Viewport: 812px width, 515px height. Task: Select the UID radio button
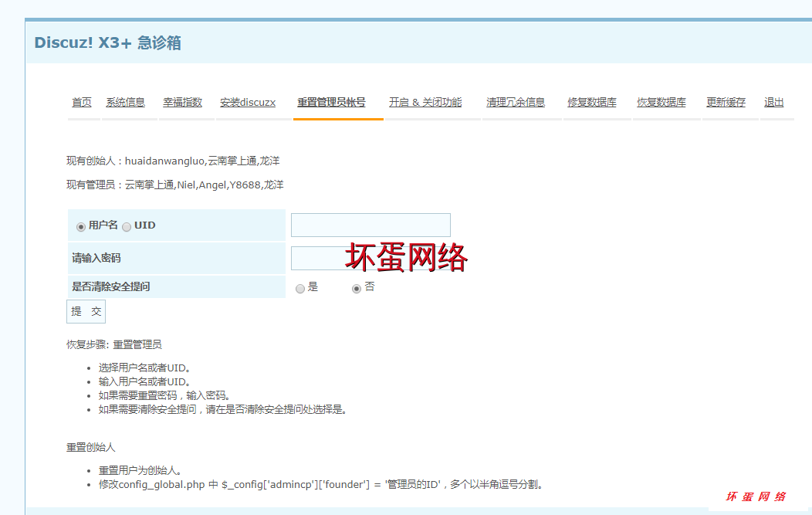(x=127, y=227)
